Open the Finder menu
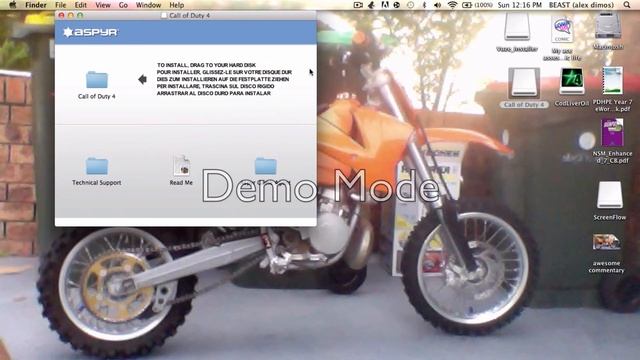This screenshot has height=360, width=640. 36,5
